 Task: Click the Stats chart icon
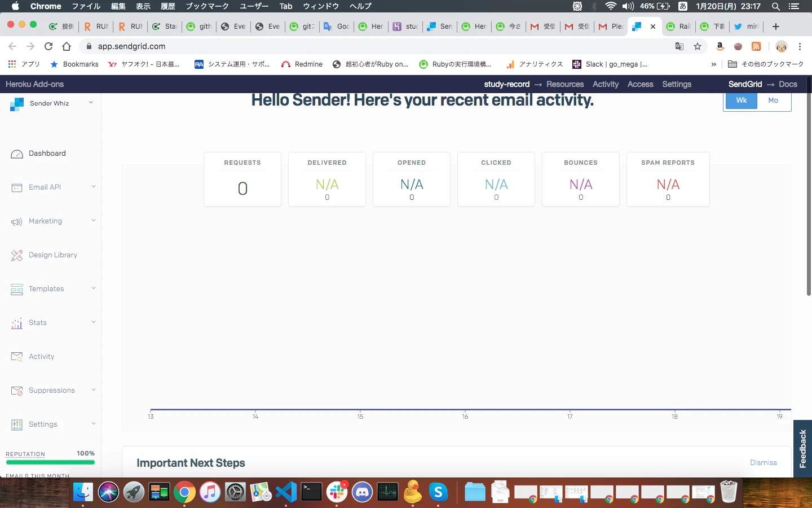[17, 323]
